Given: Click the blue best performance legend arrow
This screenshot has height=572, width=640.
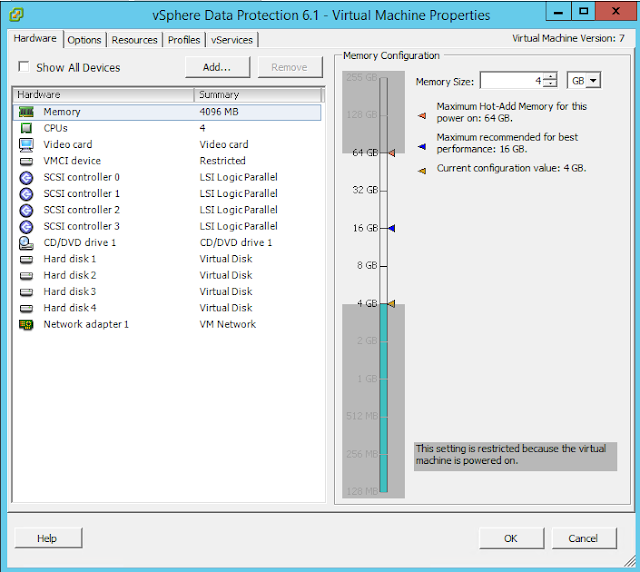Looking at the screenshot, I should tap(422, 147).
